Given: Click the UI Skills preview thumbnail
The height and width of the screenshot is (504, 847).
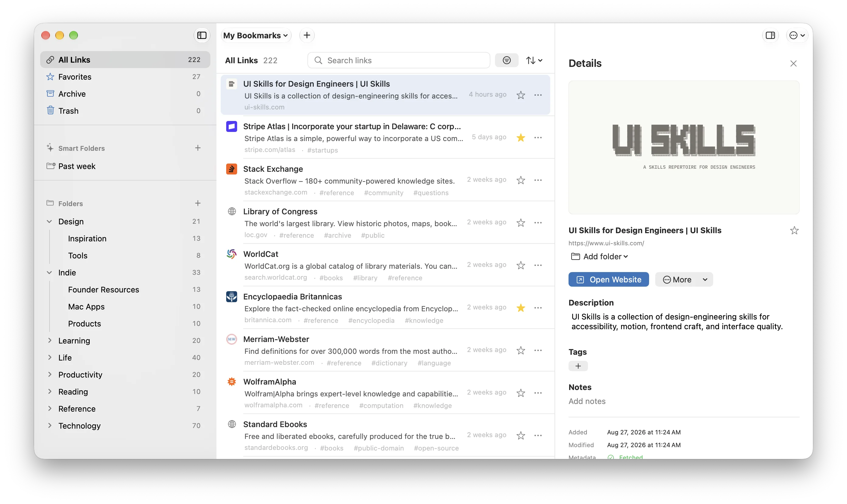Looking at the screenshot, I should coord(684,147).
